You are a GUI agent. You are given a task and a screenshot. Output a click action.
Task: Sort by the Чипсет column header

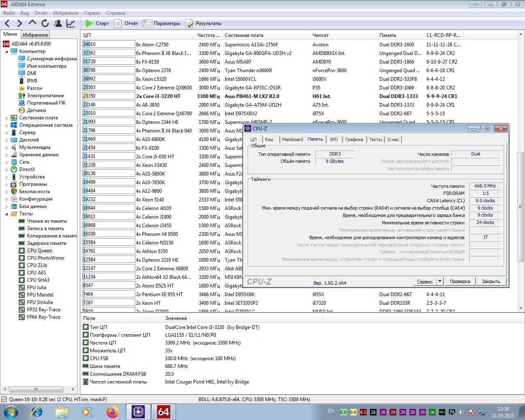344,35
